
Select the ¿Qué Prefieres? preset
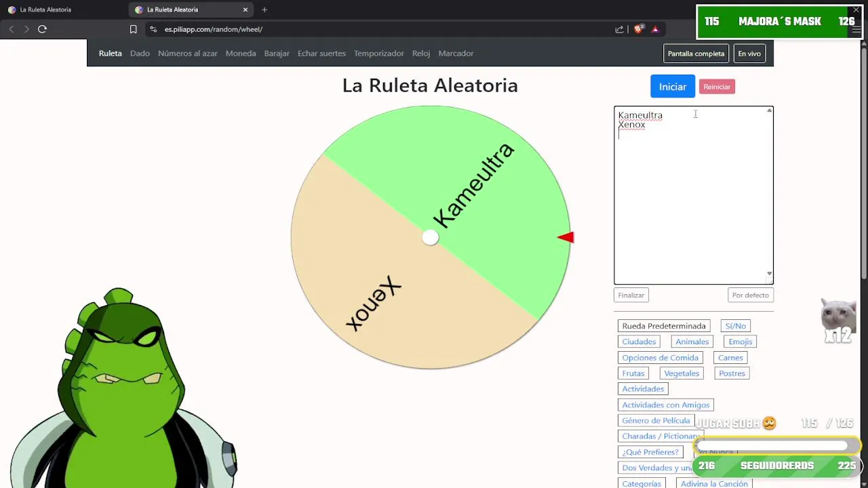[x=650, y=452]
